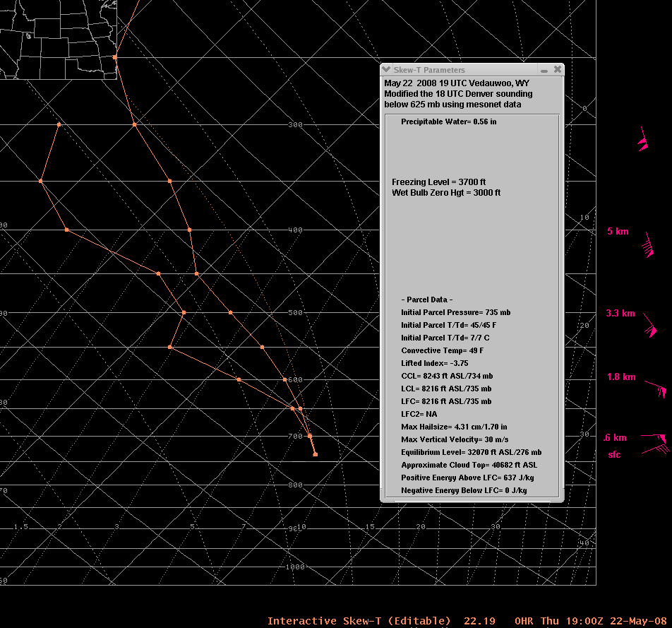Open the state map inset thumbnail

[x=59, y=40]
